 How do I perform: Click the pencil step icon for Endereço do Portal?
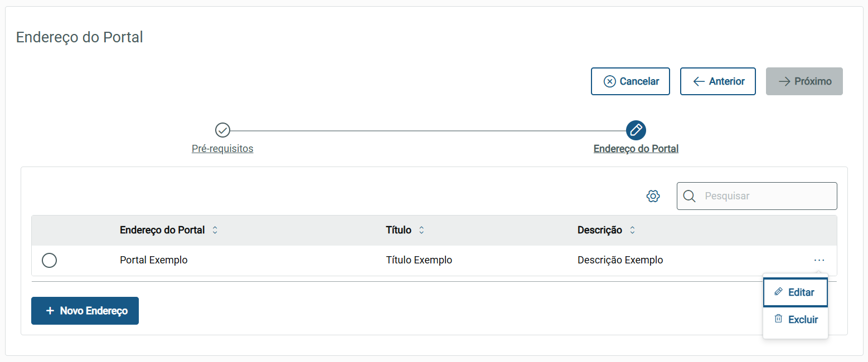pyautogui.click(x=636, y=130)
